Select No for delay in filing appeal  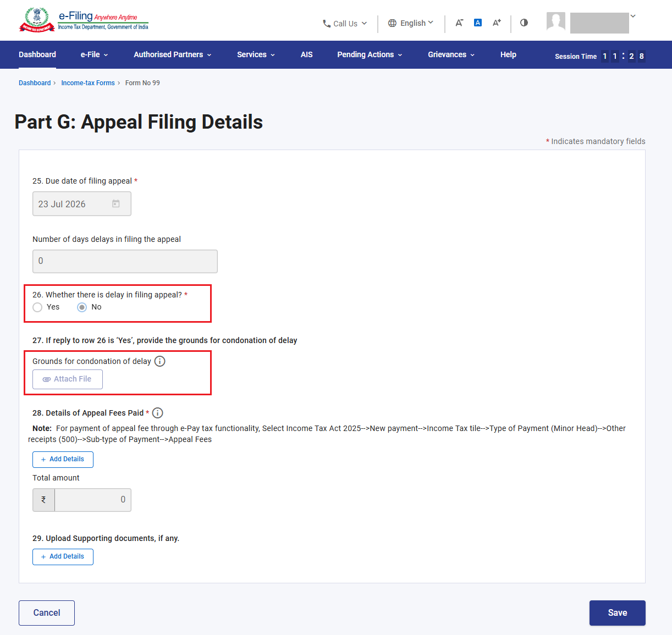coord(82,307)
